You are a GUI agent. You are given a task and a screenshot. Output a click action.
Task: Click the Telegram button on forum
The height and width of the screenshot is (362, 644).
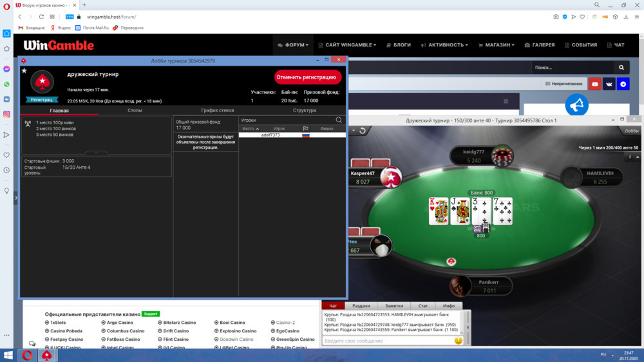(x=623, y=84)
